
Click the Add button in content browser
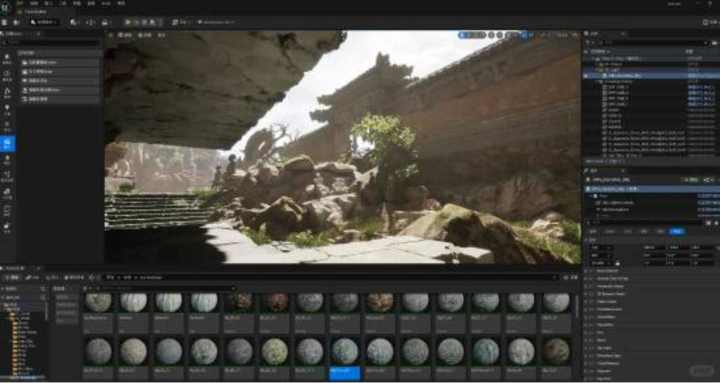coord(11,277)
